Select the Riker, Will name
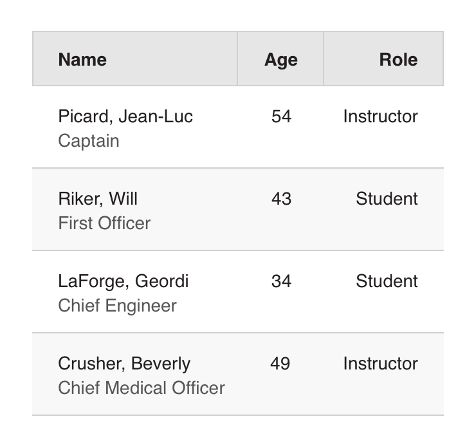 [98, 199]
